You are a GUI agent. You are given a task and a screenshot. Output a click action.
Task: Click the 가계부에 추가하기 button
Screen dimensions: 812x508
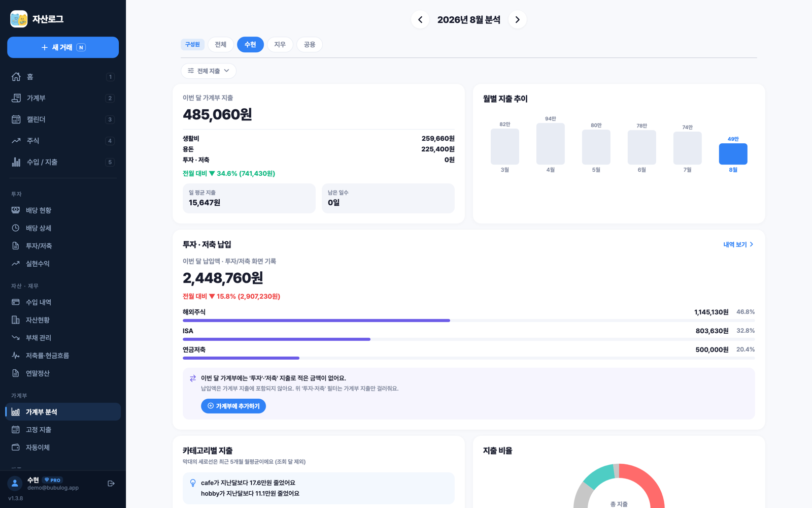coord(233,406)
